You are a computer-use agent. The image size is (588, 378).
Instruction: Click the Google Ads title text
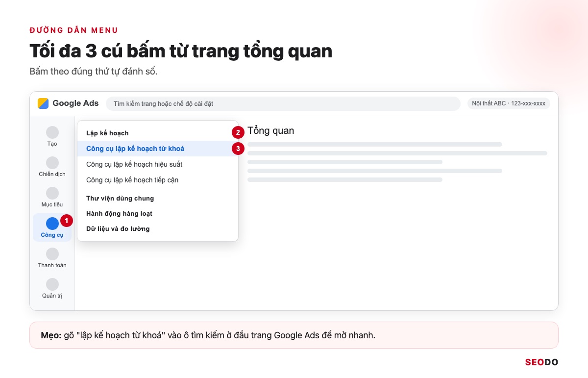coord(75,103)
